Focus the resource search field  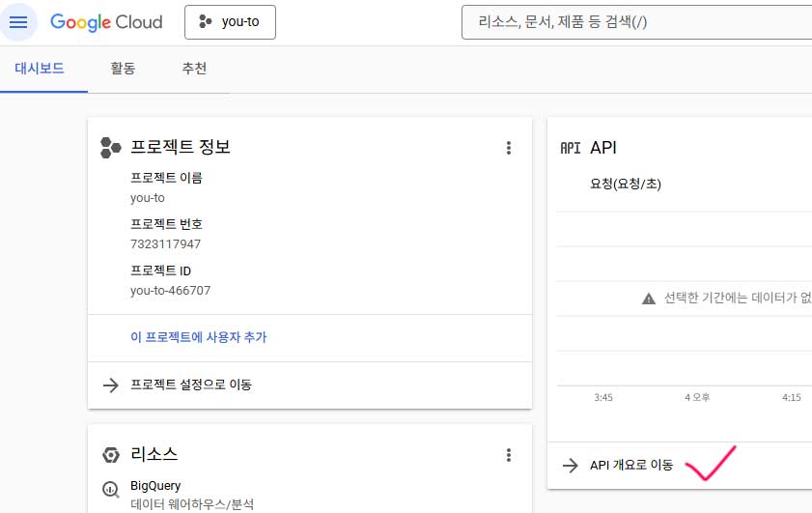(x=636, y=22)
